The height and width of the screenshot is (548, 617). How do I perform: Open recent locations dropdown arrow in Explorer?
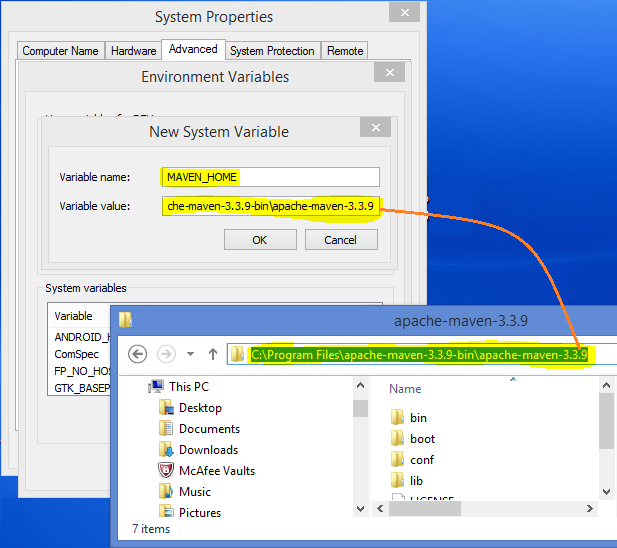point(190,354)
